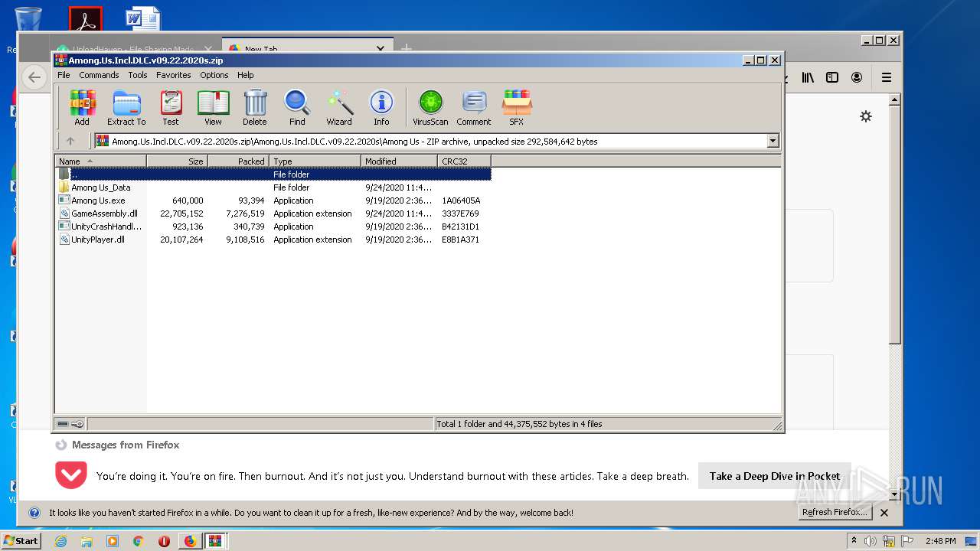Go up one folder level arrow

click(70, 141)
